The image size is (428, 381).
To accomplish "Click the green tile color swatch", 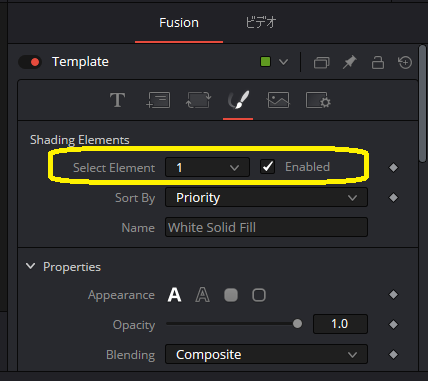I will pos(265,62).
